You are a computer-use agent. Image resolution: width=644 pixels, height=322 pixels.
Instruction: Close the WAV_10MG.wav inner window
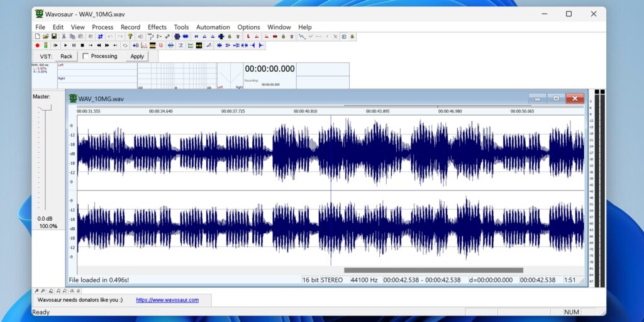575,99
